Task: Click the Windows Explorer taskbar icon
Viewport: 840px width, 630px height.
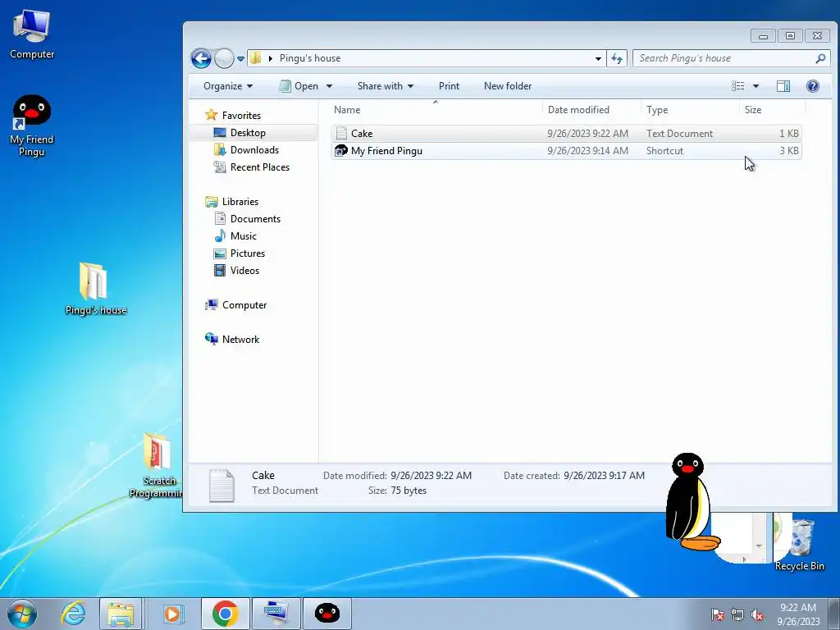Action: [x=121, y=614]
